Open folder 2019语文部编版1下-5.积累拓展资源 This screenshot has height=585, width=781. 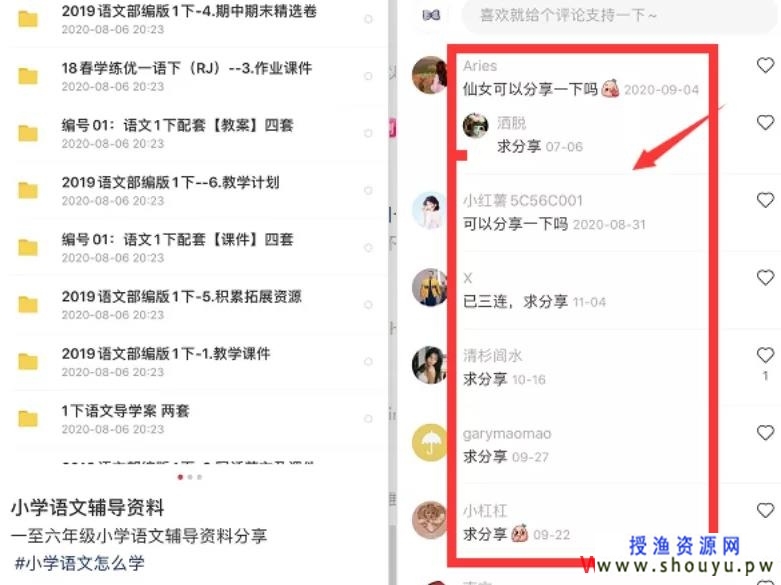(182, 304)
